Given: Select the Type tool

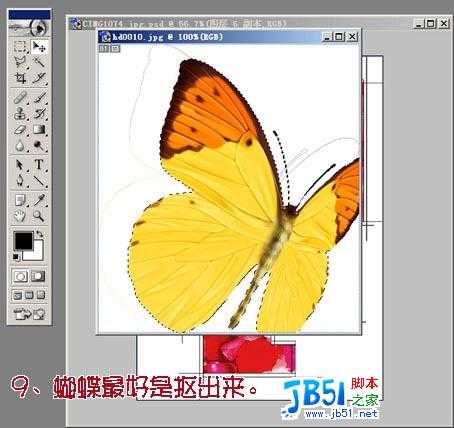Looking at the screenshot, I should point(39,165).
